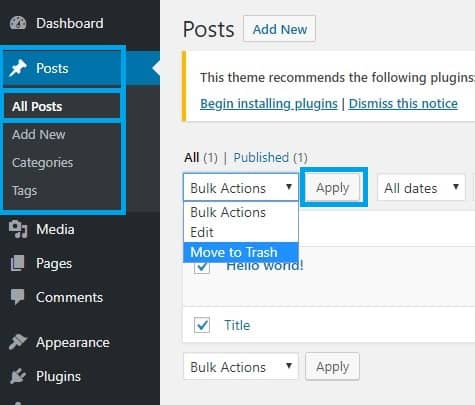Viewport: 475px width, 405px height.
Task: Open Dashboard via its gauge icon
Action: point(18,23)
